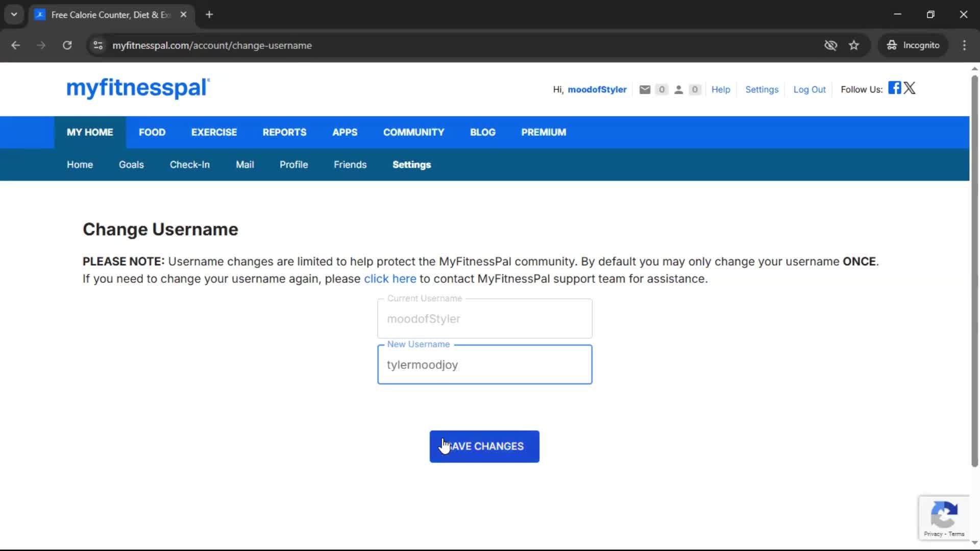Click moodofStyler username link in header

tap(597, 90)
